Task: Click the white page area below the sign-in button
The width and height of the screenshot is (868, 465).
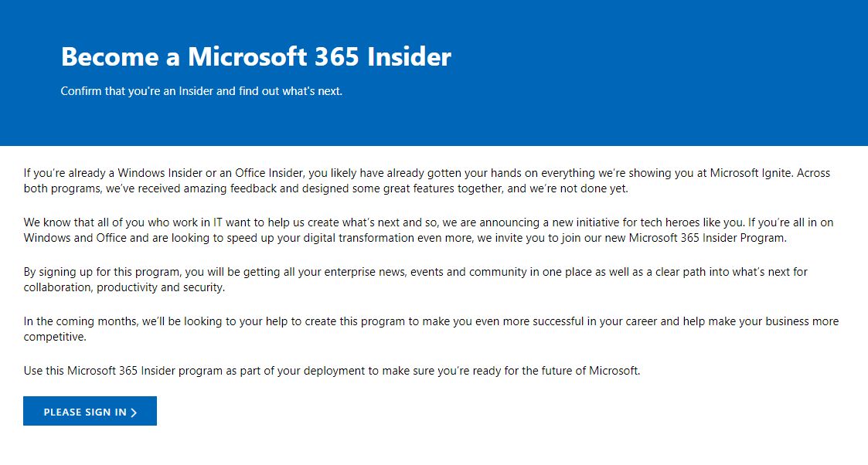Action: [433, 448]
